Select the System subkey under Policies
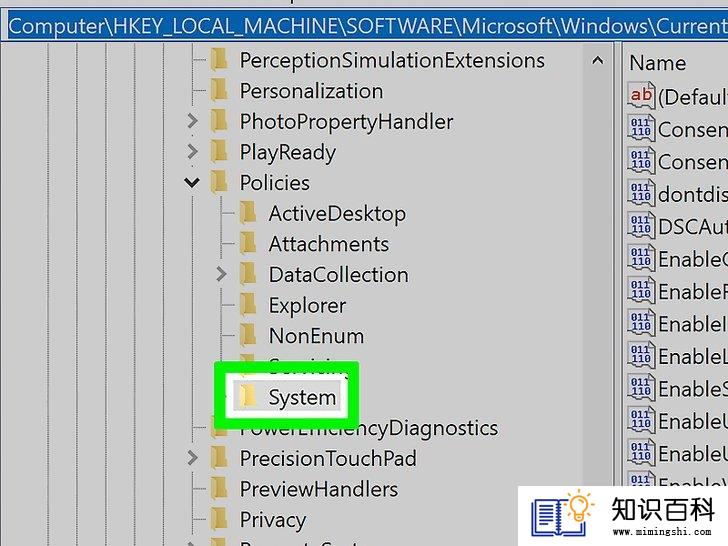Image resolution: width=728 pixels, height=546 pixels. [302, 397]
